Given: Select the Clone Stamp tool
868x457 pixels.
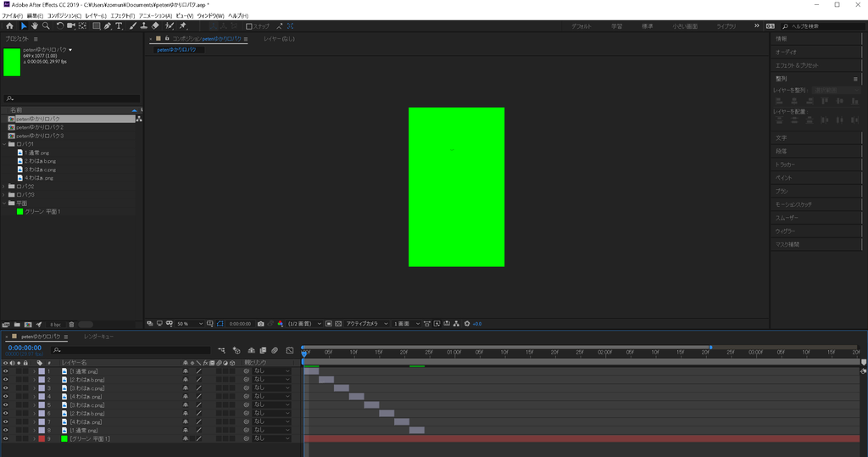Looking at the screenshot, I should pos(144,26).
